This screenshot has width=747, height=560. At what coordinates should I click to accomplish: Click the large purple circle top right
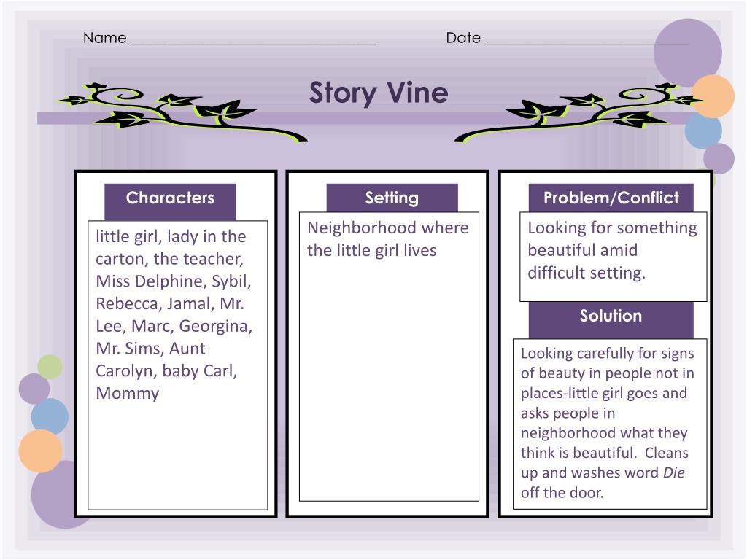pos(687,52)
